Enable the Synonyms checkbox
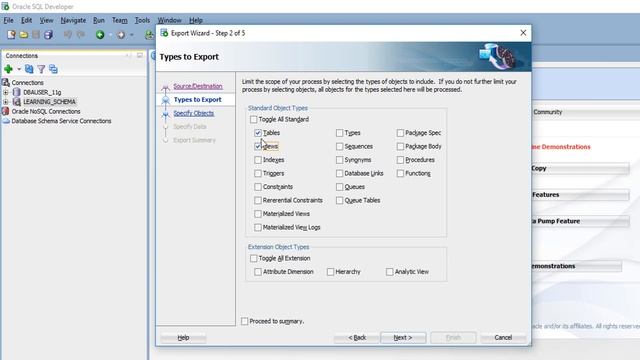 [339, 160]
